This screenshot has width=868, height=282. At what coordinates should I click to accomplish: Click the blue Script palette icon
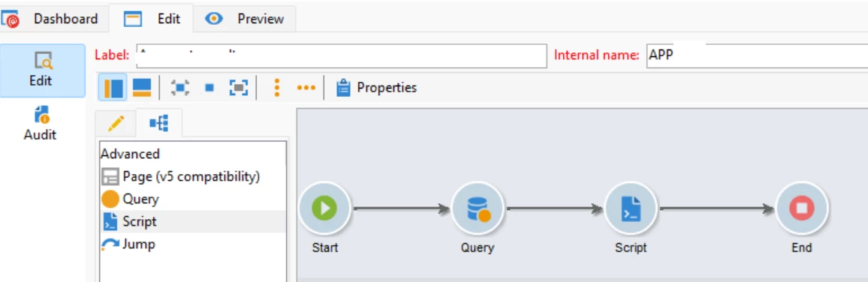click(110, 222)
